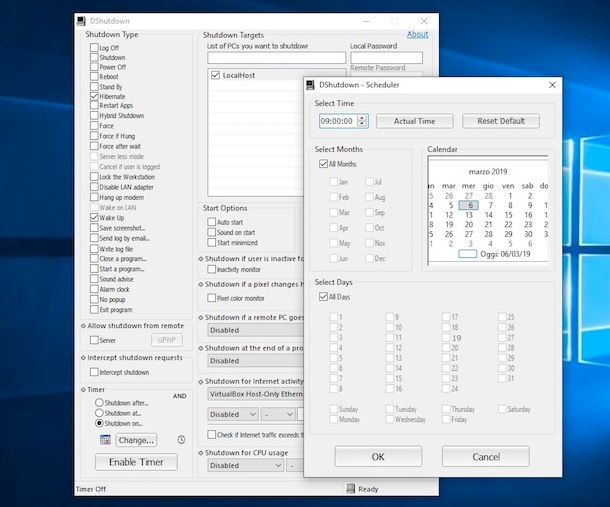Click the Local Password field
Screen dimensions: 610x507
tap(386, 58)
